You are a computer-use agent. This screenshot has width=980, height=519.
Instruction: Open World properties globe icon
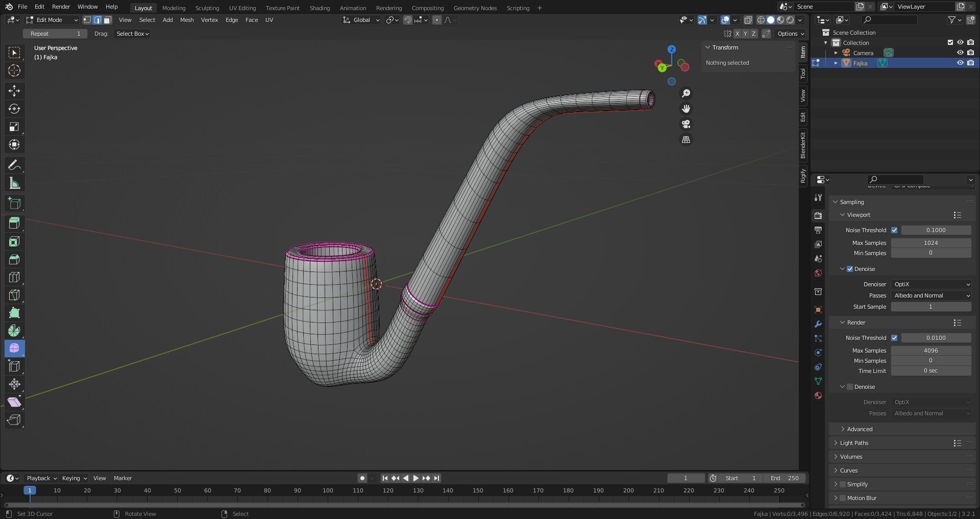coord(818,273)
